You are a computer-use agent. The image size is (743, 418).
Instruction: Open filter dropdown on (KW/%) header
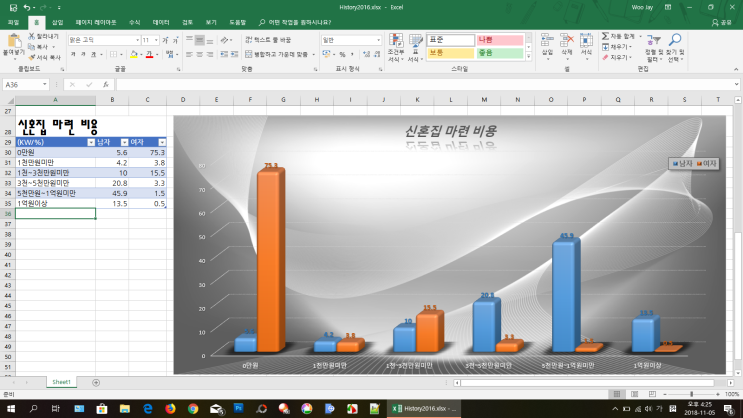[x=91, y=142]
